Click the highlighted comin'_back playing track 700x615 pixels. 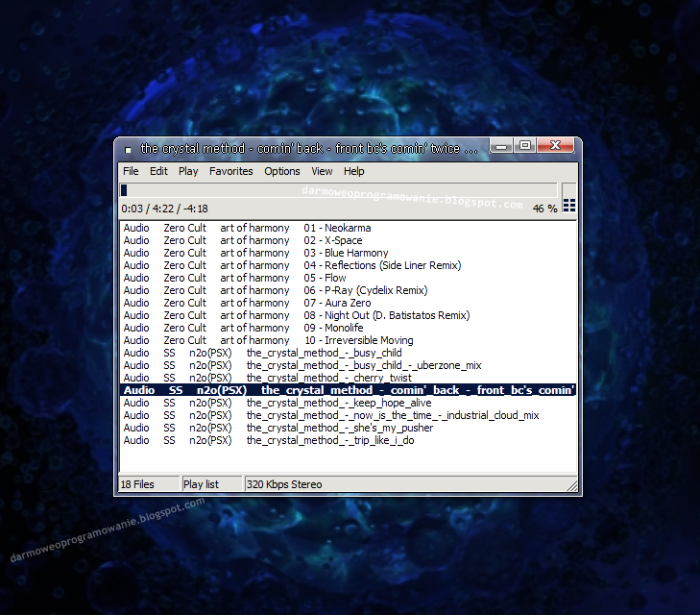[x=349, y=390]
